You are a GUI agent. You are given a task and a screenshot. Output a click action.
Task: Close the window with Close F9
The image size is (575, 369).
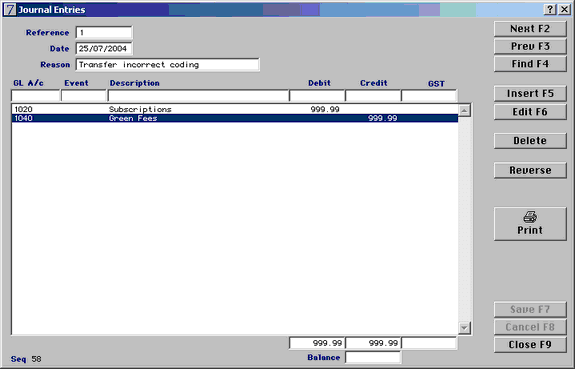[x=530, y=345]
